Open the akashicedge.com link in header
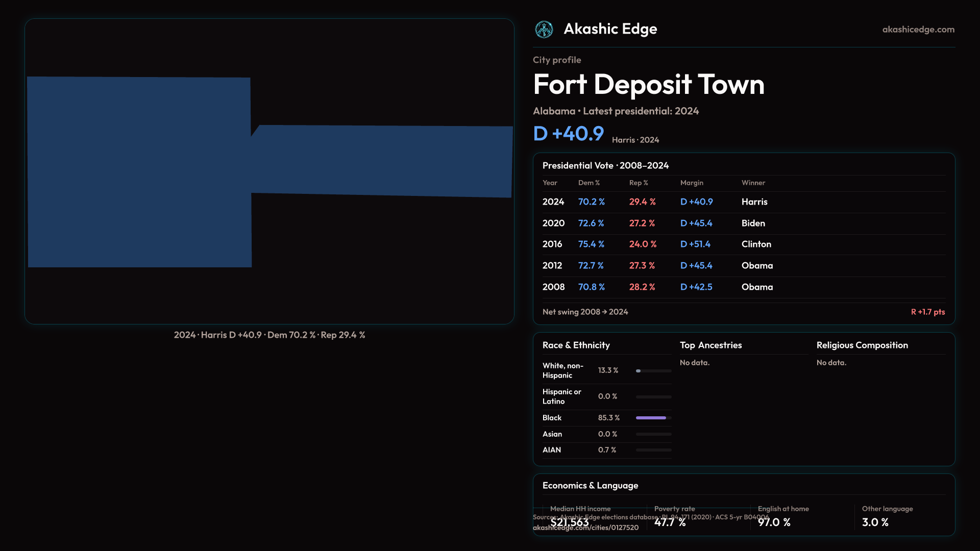The width and height of the screenshot is (980, 551). 918,30
